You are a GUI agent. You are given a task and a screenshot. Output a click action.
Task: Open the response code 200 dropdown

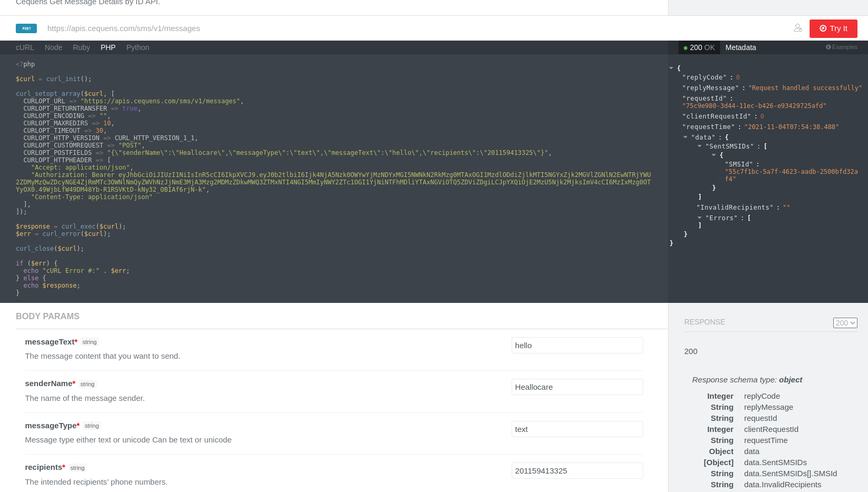point(845,323)
